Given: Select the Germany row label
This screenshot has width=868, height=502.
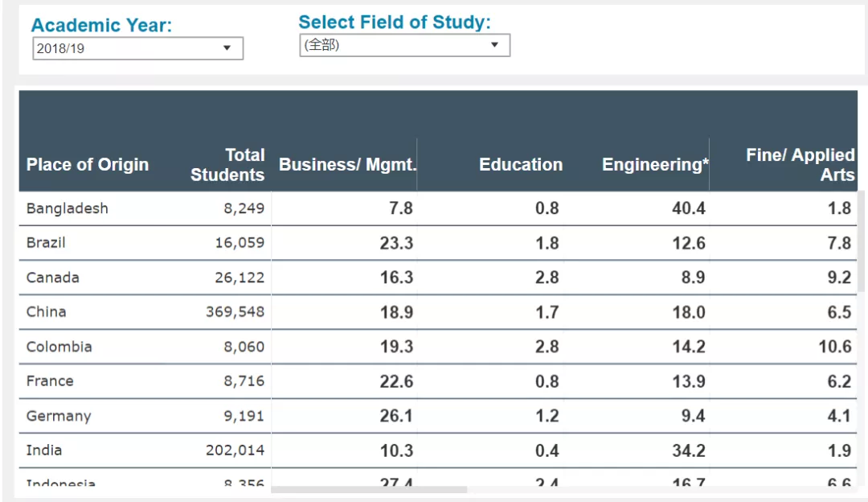Looking at the screenshot, I should 58,416.
